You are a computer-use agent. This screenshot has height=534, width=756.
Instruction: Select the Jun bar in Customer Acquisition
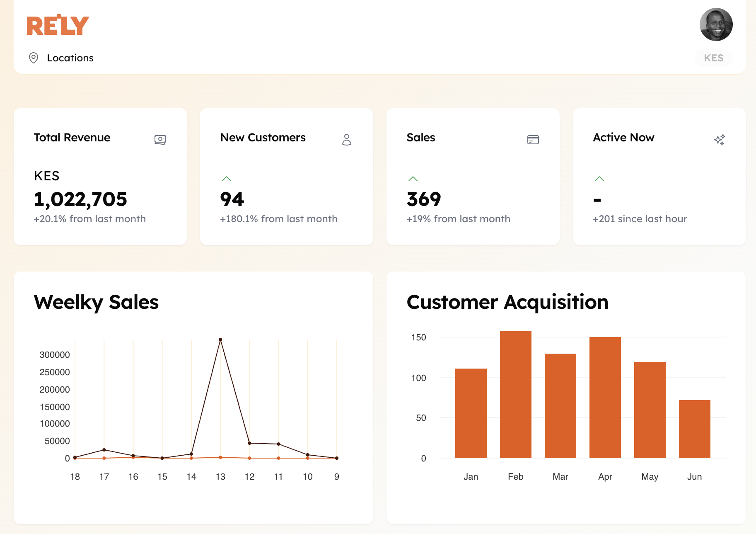coord(694,429)
